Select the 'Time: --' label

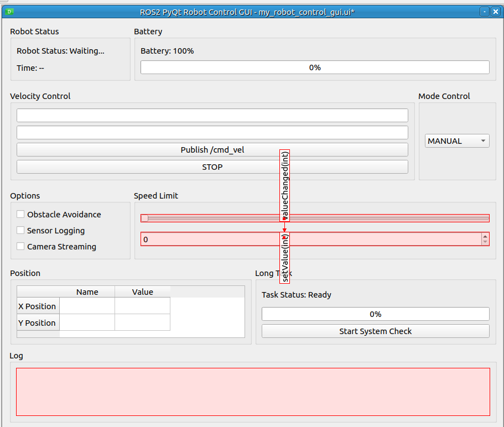(x=30, y=68)
